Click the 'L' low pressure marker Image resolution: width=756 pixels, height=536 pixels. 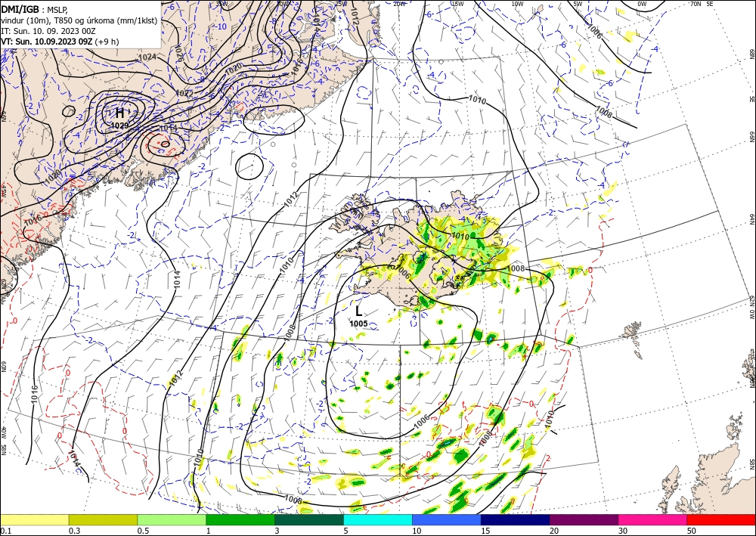pyautogui.click(x=358, y=311)
